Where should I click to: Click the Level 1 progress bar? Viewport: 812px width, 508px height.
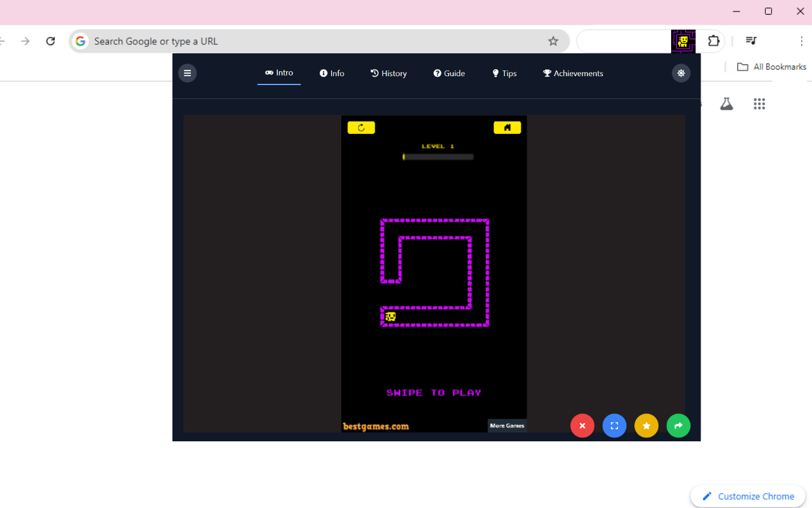tap(438, 156)
